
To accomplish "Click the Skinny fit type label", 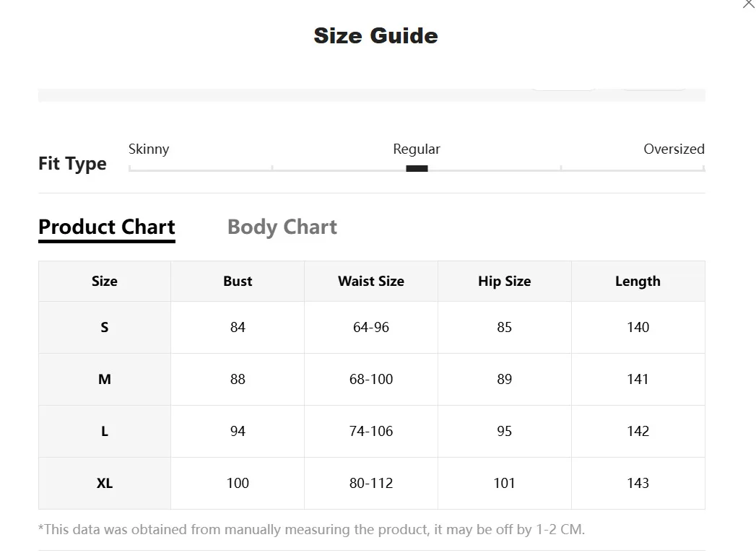I will point(149,149).
